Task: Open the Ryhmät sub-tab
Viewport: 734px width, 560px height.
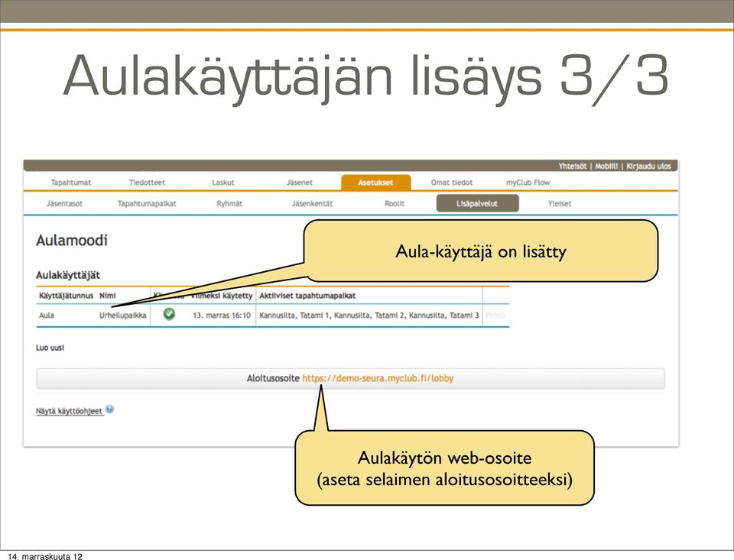Action: click(x=229, y=203)
